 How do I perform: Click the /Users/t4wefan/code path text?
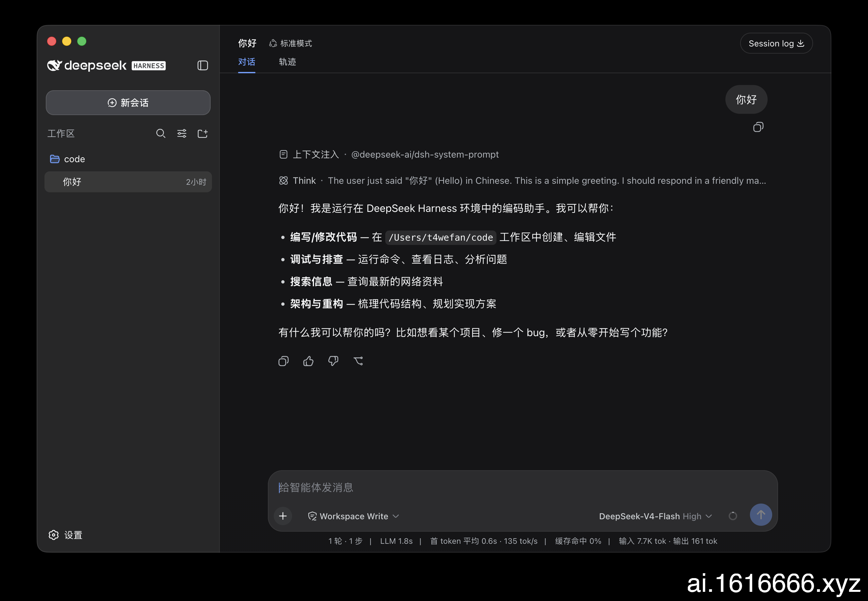[x=441, y=238]
